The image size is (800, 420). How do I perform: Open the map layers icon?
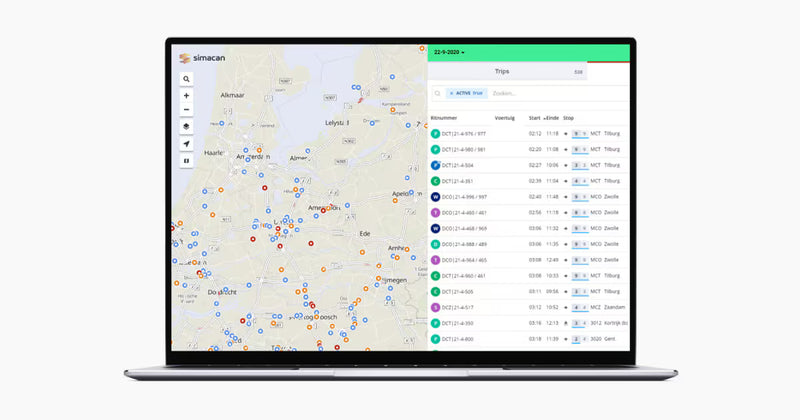click(186, 126)
